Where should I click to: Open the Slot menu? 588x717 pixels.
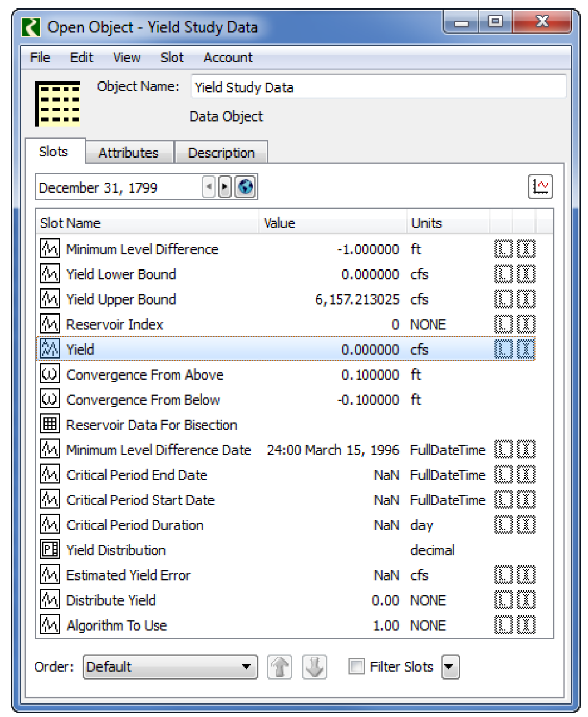pyautogui.click(x=172, y=58)
